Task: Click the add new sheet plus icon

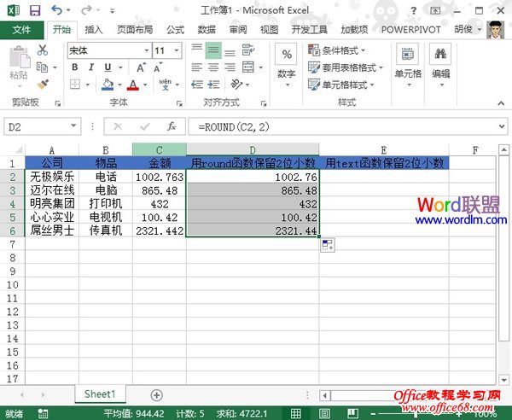Action: tap(156, 395)
